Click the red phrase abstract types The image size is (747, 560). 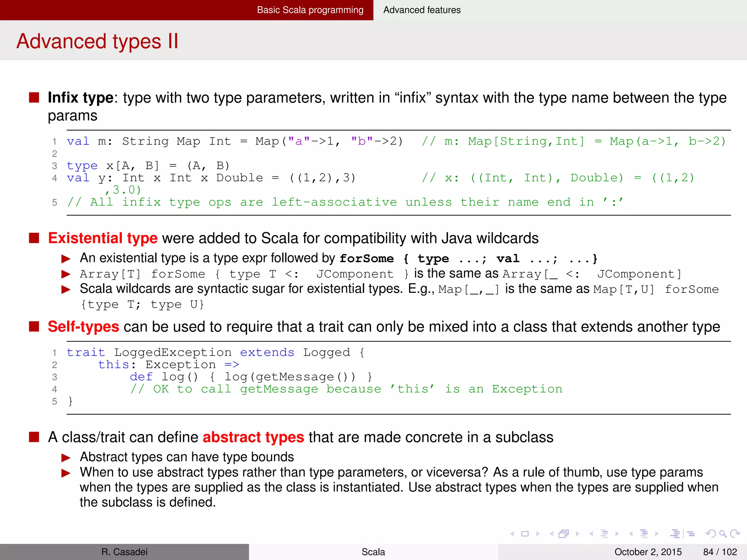coord(253,437)
